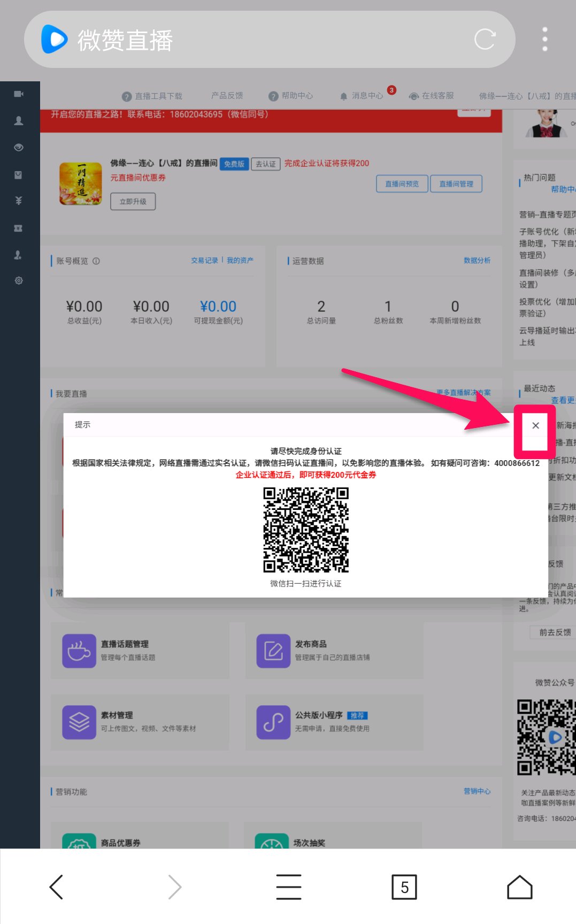Open the 直播话题管理 title
The height and width of the screenshot is (924, 576).
[125, 644]
